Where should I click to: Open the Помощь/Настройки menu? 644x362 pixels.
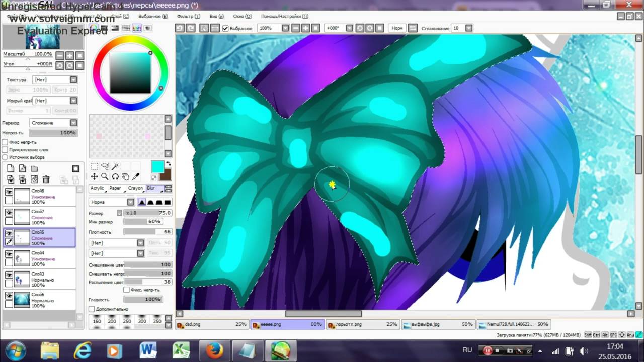[285, 16]
